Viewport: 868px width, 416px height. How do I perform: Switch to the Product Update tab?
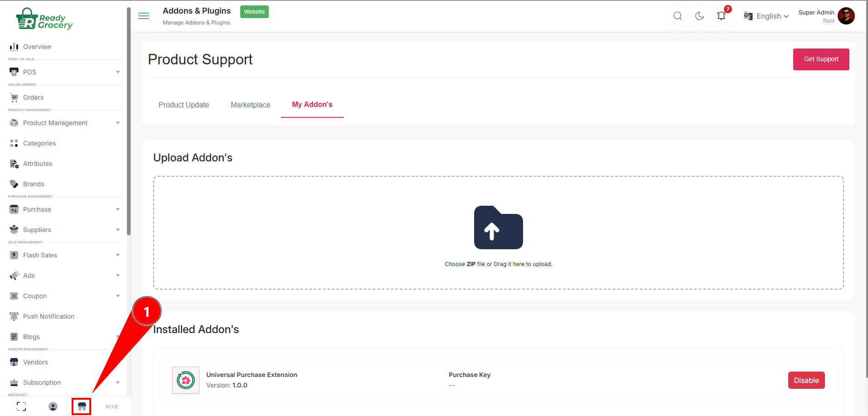coord(184,105)
